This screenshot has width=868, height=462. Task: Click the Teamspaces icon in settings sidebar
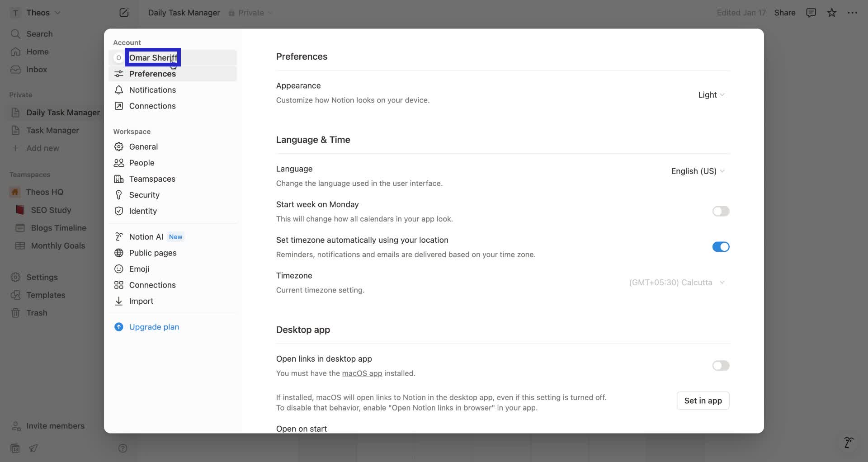click(118, 179)
